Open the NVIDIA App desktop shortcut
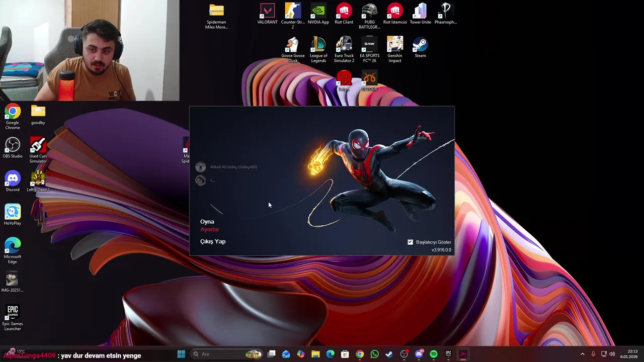Viewport: 644px width, 362px height. (318, 14)
